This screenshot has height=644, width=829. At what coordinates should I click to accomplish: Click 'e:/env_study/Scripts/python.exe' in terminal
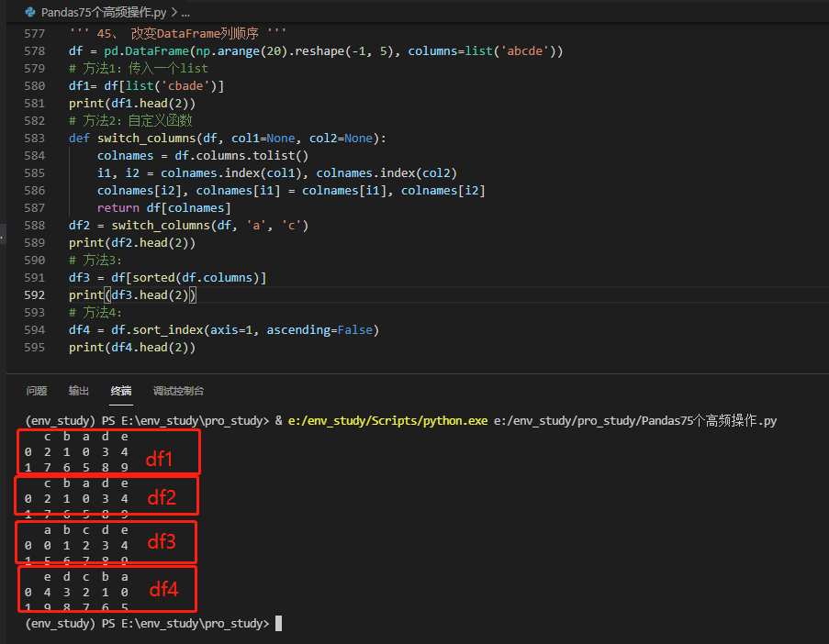click(387, 420)
